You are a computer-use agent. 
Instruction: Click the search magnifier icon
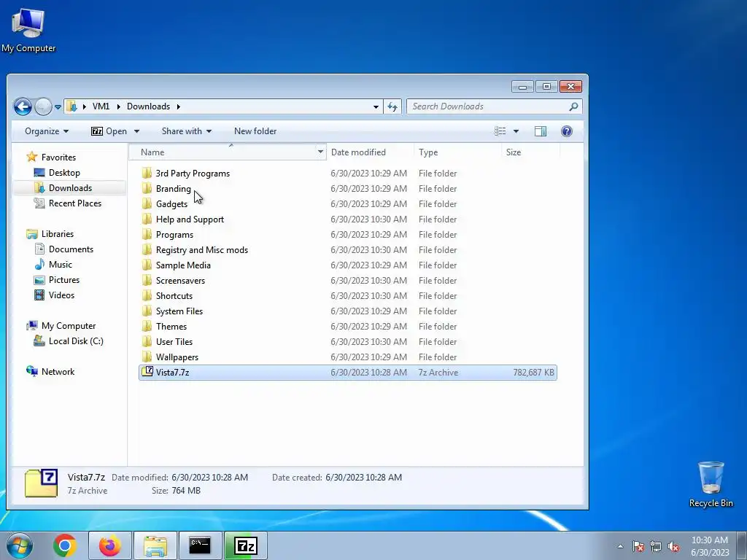coord(573,106)
